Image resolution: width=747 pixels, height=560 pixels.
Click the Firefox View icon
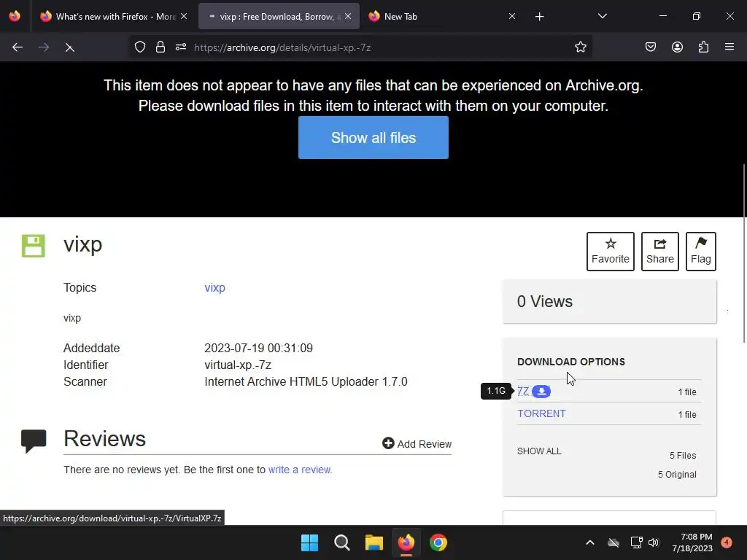pyautogui.click(x=15, y=16)
